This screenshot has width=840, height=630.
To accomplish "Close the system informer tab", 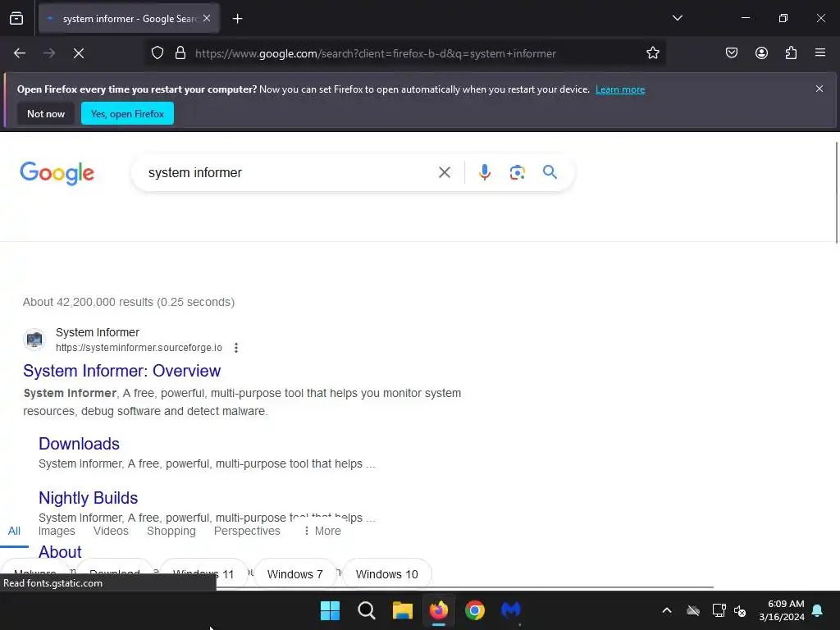I will coord(207,18).
